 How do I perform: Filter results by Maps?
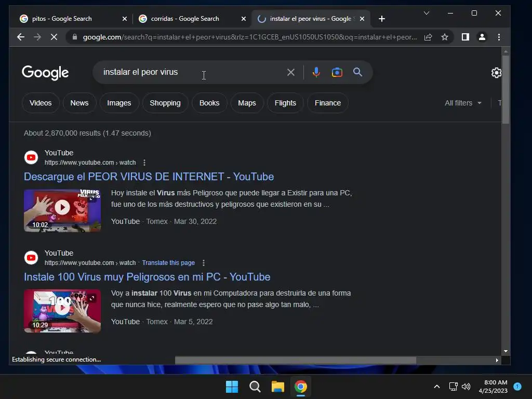(247, 103)
